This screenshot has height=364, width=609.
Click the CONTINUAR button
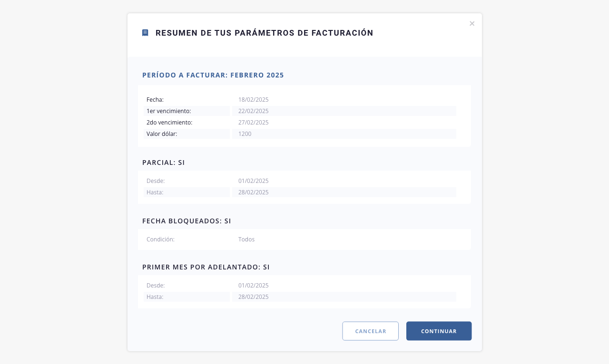point(439,331)
